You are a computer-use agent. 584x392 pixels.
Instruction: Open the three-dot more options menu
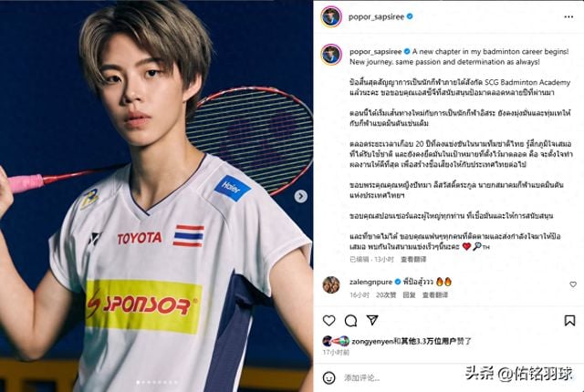[568, 16]
